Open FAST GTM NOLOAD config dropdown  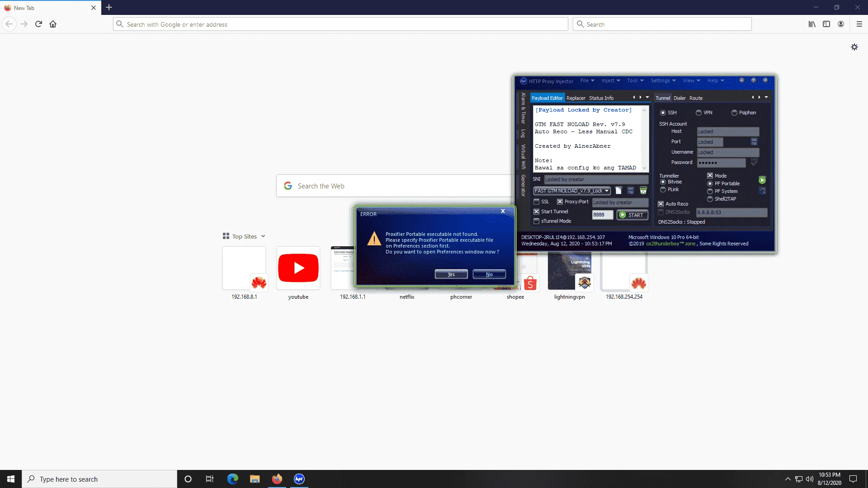tap(572, 191)
